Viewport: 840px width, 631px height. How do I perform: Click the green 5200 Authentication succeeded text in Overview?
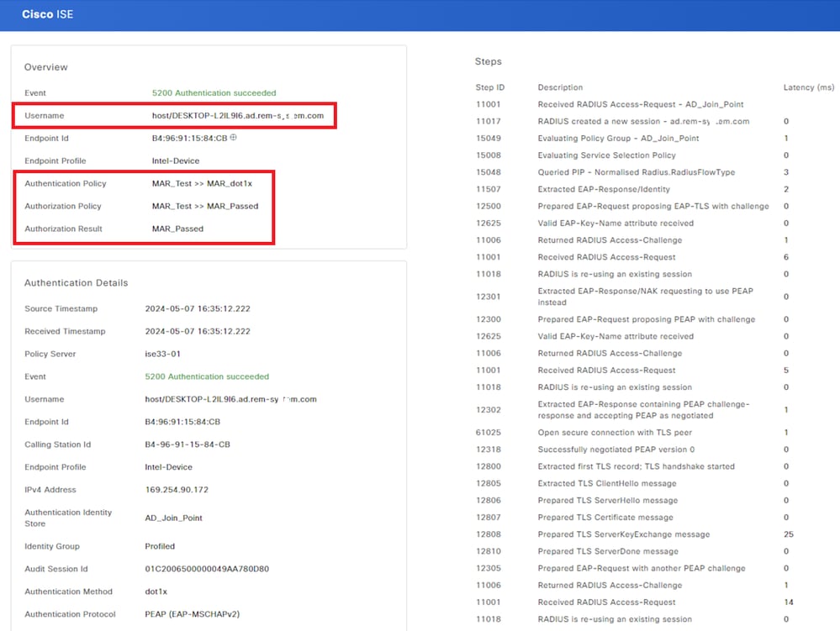coord(214,92)
